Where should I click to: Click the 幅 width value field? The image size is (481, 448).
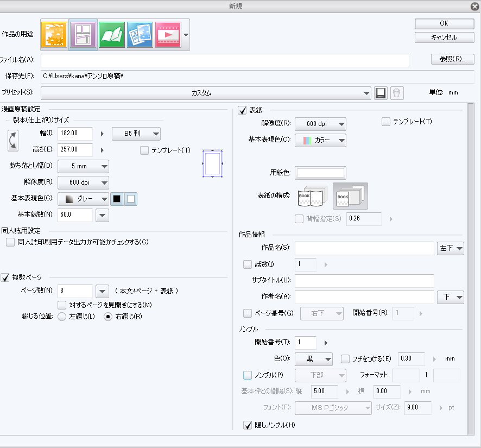coord(75,134)
